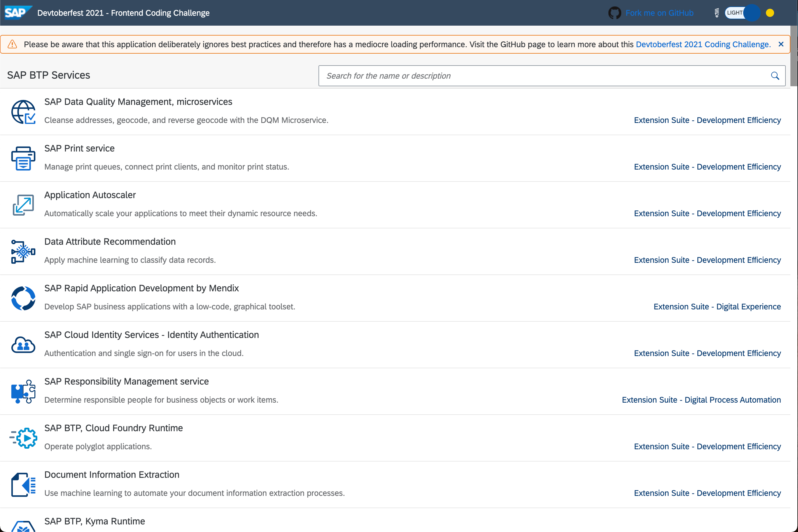Click the light bulb icon
Screen dimensions: 798x532
click(x=717, y=13)
